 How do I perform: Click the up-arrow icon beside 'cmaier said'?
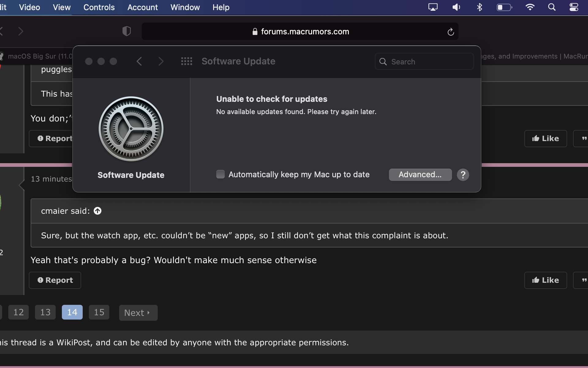click(x=97, y=211)
